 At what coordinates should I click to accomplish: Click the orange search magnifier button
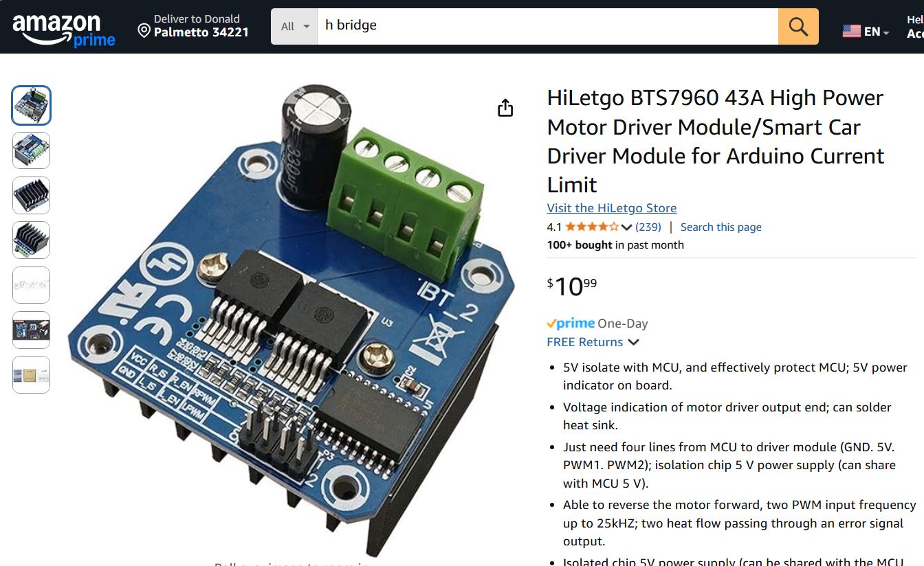tap(798, 27)
